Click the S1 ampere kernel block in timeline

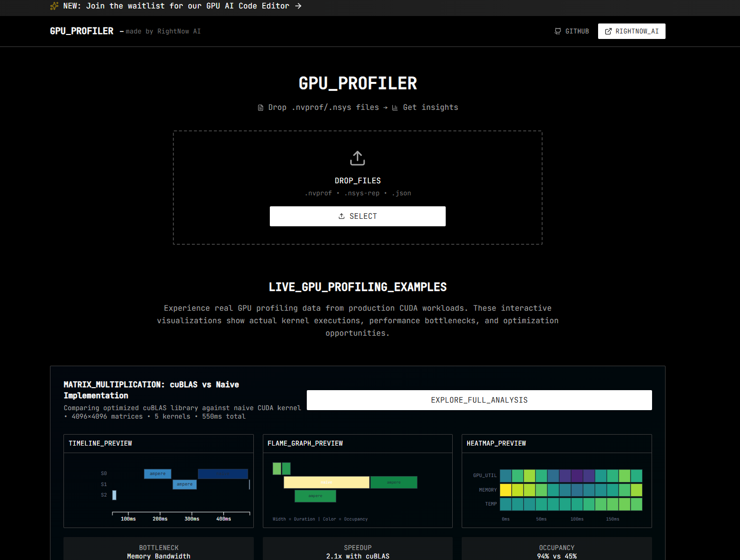185,484
